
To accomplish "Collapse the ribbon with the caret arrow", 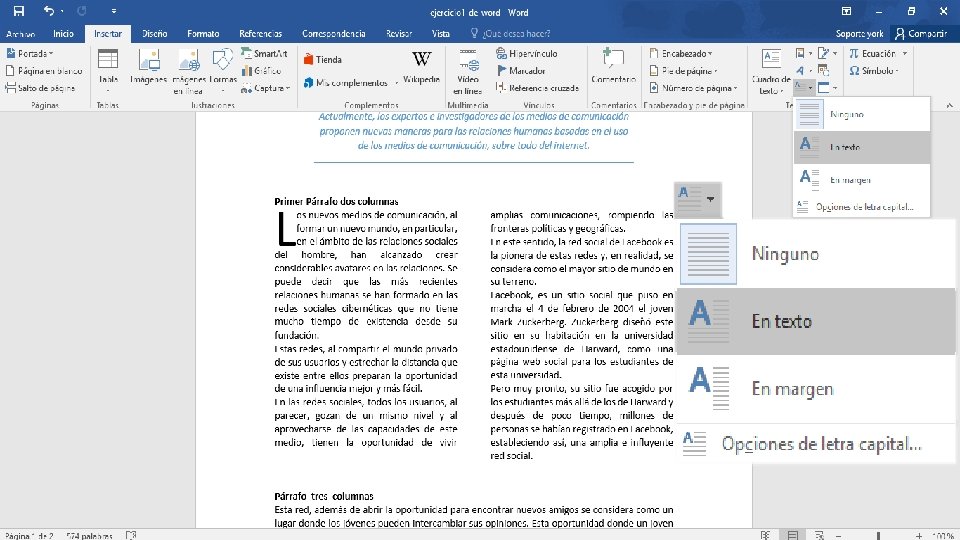I will click(950, 105).
